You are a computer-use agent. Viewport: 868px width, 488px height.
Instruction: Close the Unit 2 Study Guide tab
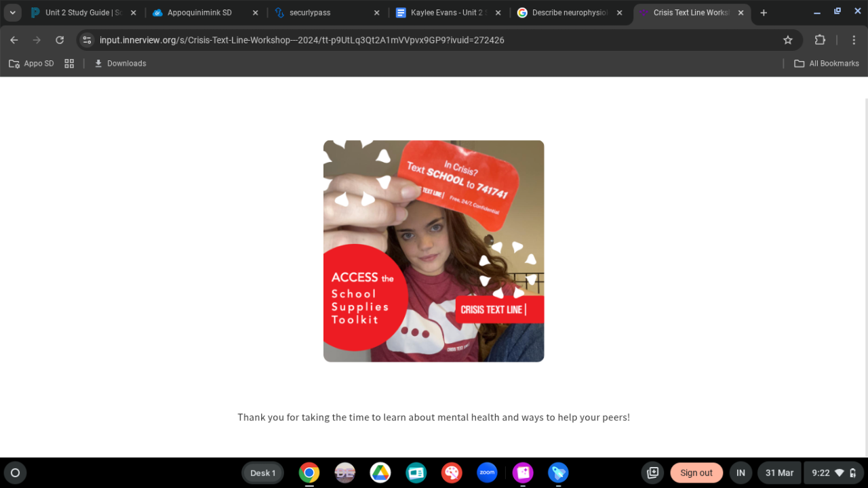pyautogui.click(x=134, y=13)
